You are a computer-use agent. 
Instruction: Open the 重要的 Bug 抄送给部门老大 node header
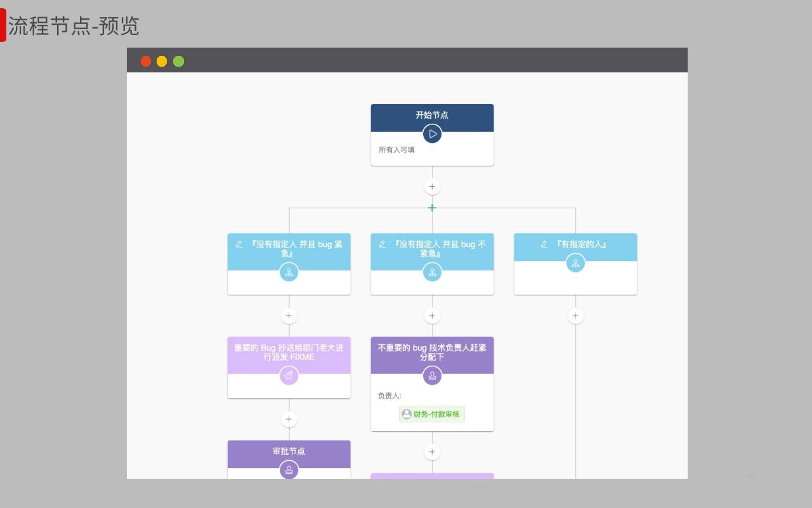tap(289, 356)
